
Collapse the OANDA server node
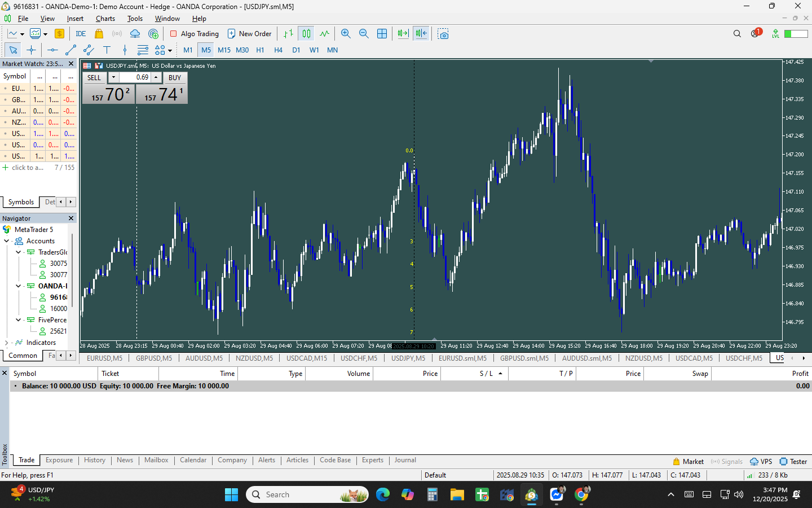tap(18, 286)
